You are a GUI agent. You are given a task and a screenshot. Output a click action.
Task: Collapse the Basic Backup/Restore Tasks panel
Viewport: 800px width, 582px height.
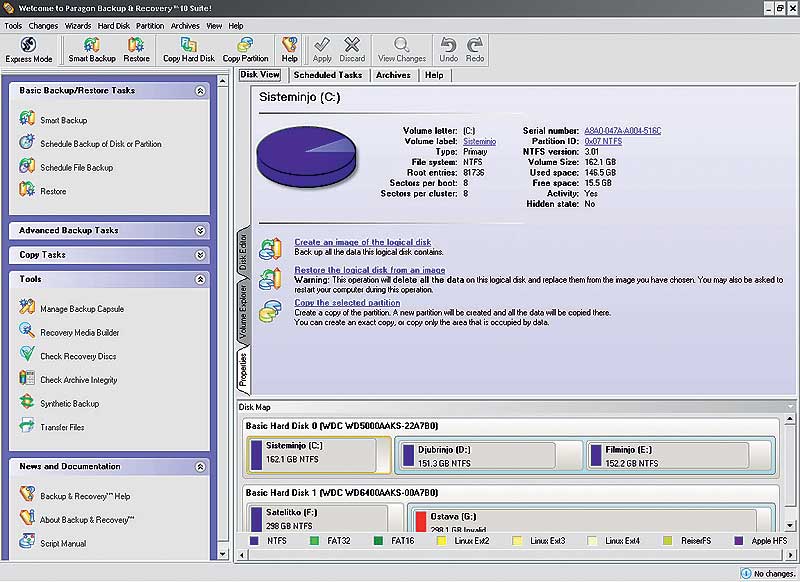pyautogui.click(x=201, y=91)
